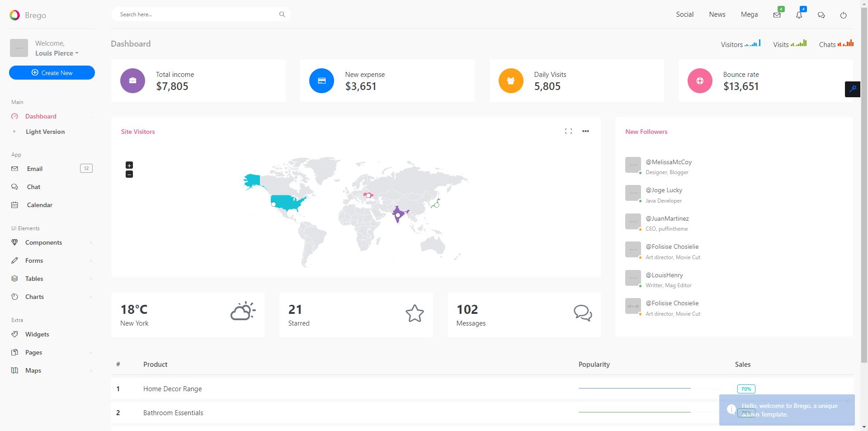Screen dimensions: 868x431
Task: Click the Total income briefcase icon
Action: [132, 81]
